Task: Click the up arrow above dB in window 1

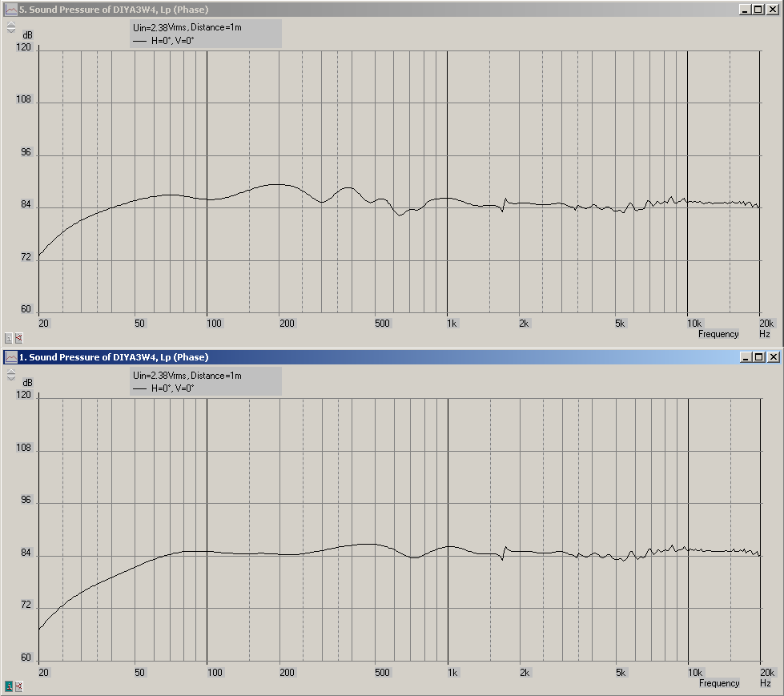Action: [x=11, y=372]
